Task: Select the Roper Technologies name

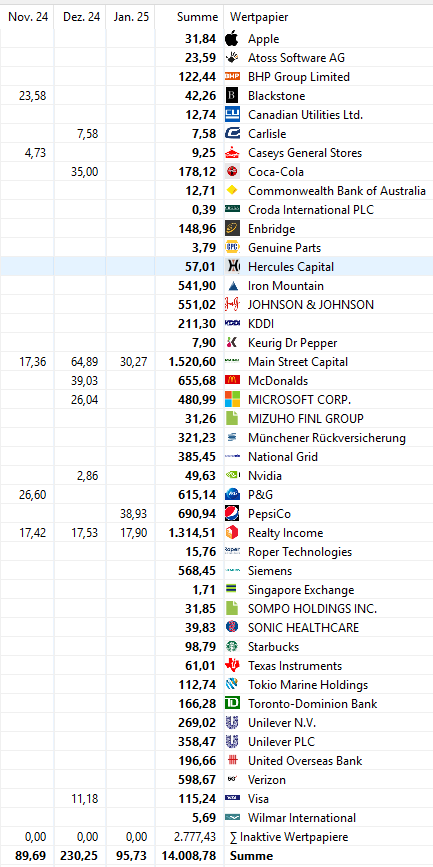Action: coord(300,552)
